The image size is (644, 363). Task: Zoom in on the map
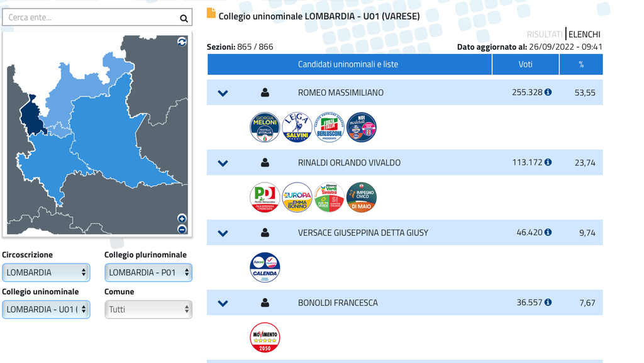coord(182,218)
